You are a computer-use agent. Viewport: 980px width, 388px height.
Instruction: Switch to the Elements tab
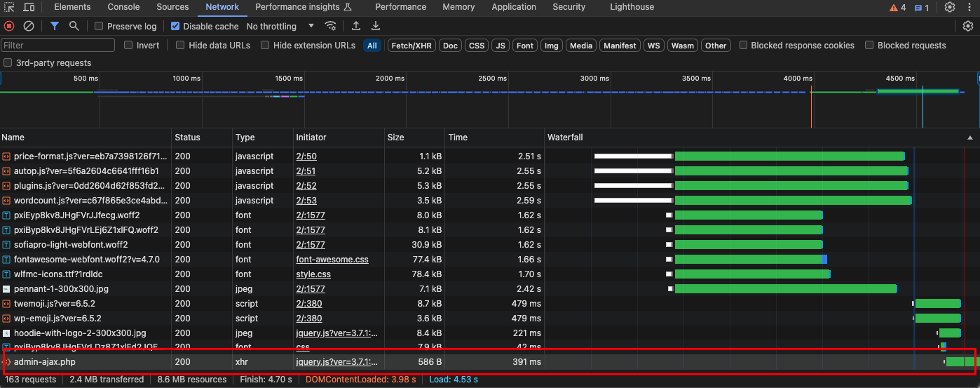[x=72, y=7]
